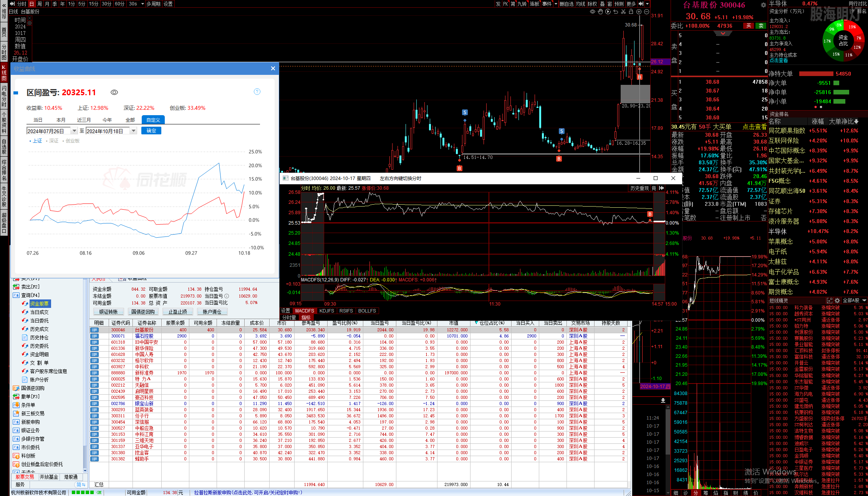
Task: Click the lock icon above chart
Action: [x=631, y=12]
